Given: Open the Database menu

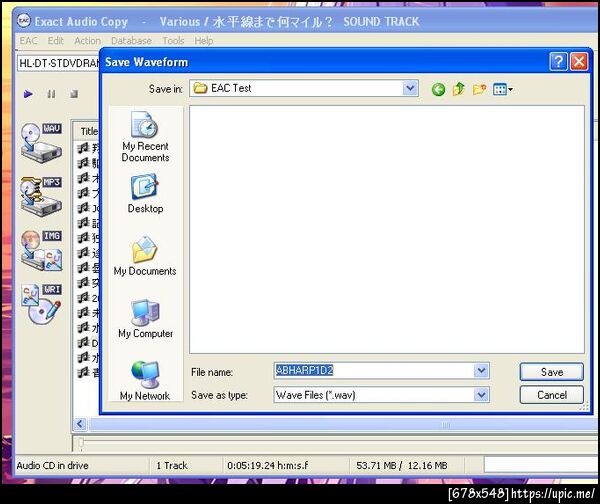Looking at the screenshot, I should pos(131,41).
